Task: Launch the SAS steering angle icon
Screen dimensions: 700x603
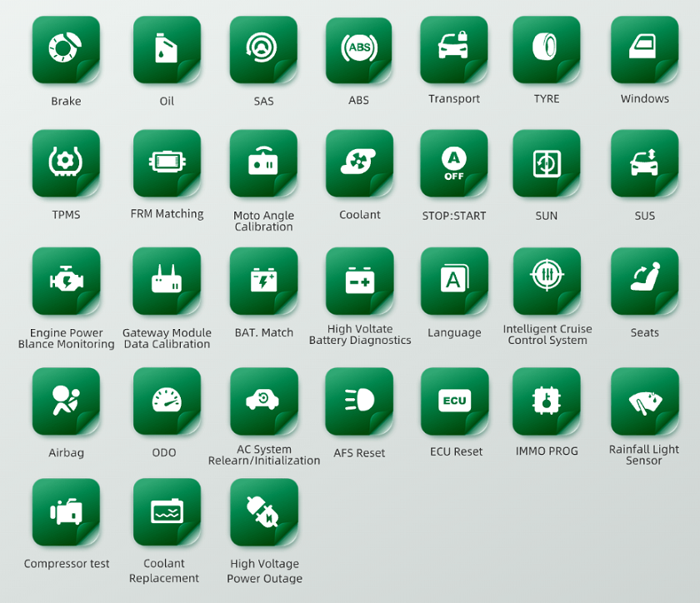Action: [x=263, y=50]
